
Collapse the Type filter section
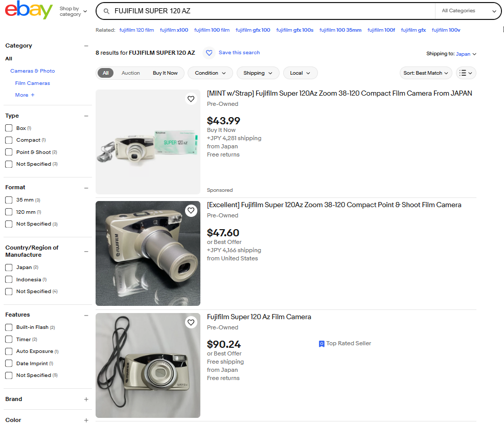(86, 116)
